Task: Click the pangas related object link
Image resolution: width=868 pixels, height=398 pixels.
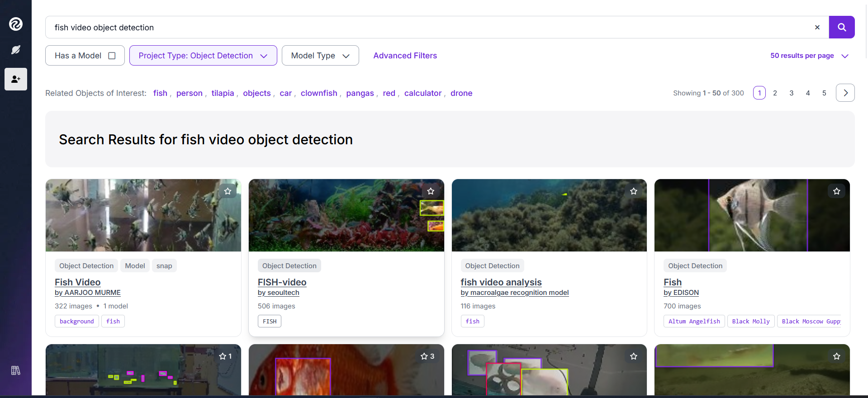Action: pyautogui.click(x=360, y=93)
